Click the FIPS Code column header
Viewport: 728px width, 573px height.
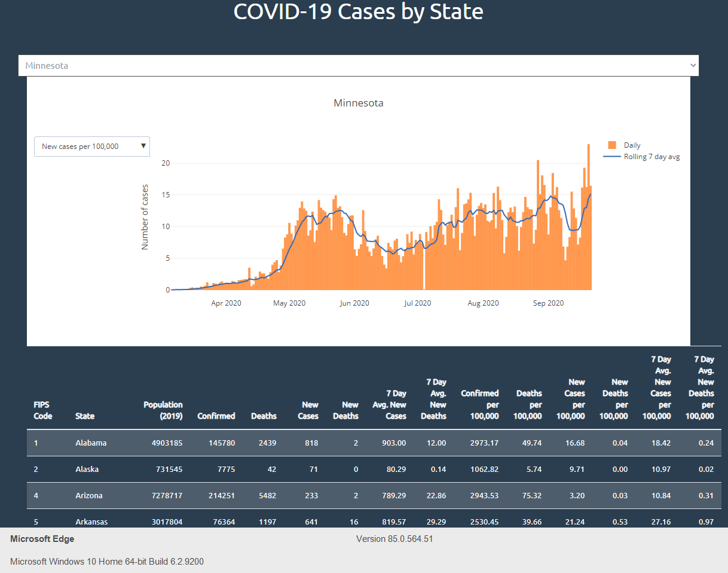tap(43, 410)
